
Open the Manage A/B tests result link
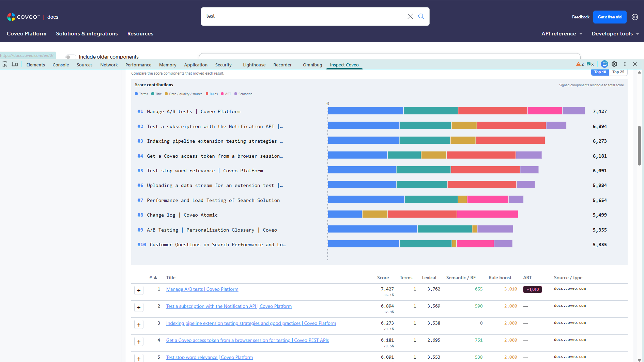202,289
